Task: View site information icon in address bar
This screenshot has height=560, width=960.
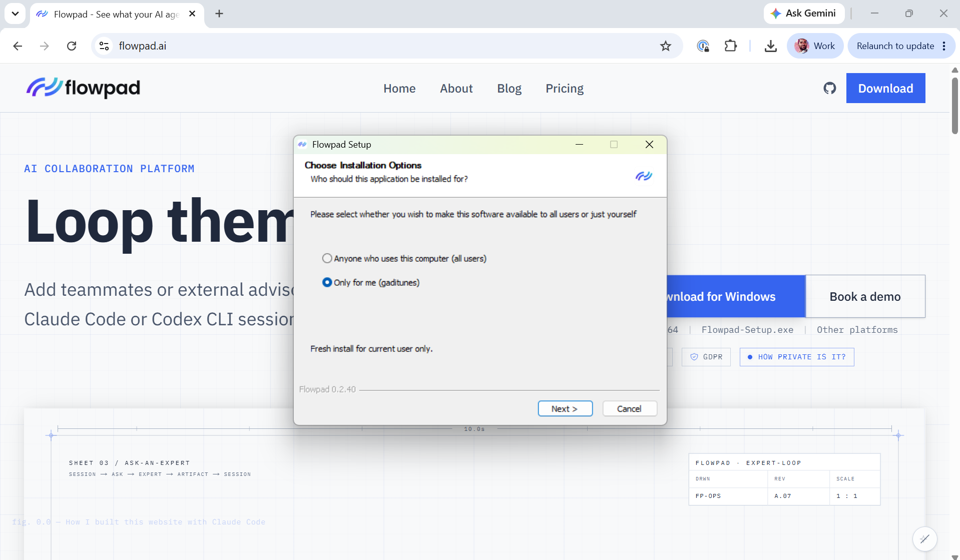Action: (104, 46)
